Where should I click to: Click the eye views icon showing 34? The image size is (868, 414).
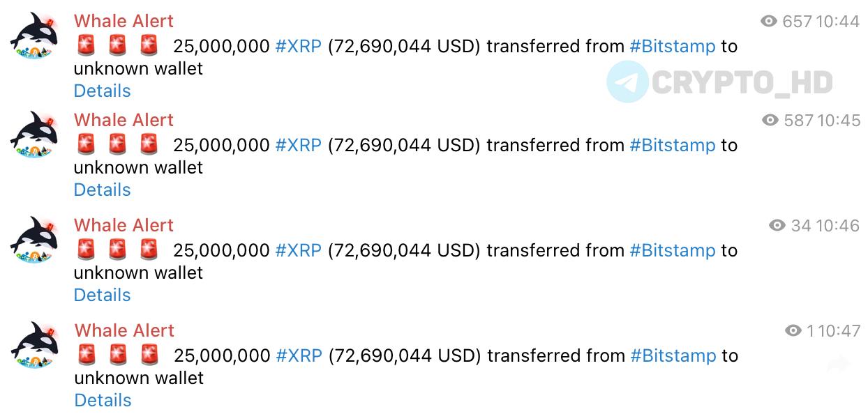pyautogui.click(x=777, y=225)
